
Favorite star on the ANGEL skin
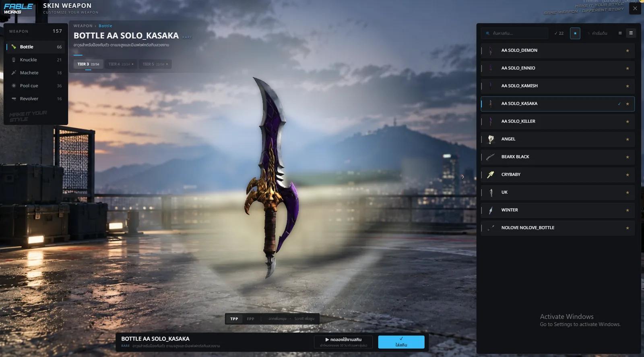tap(627, 139)
